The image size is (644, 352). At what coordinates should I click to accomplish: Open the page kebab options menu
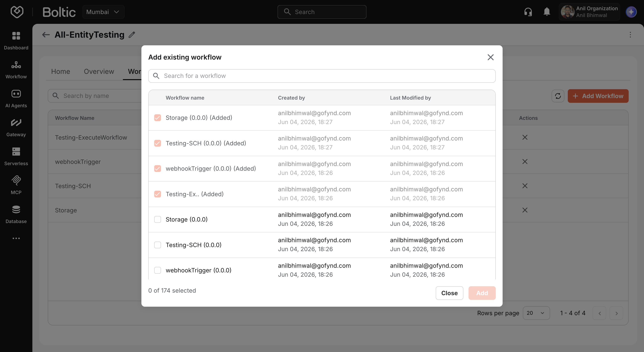tap(630, 35)
